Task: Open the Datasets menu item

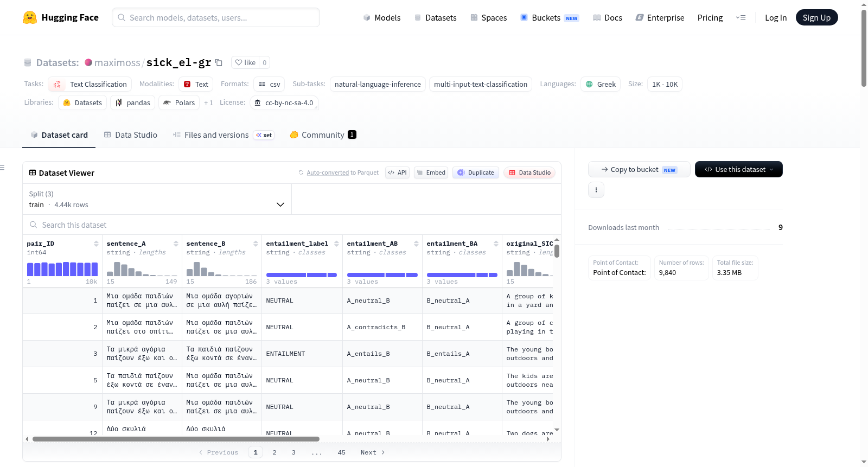Action: click(435, 17)
